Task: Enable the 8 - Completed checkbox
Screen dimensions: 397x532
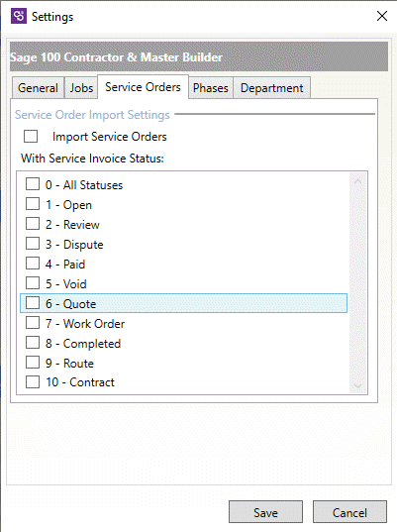Action: (33, 343)
